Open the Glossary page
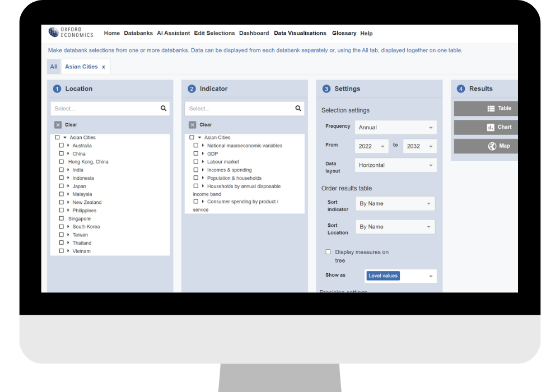This screenshot has height=392, width=560. pyautogui.click(x=344, y=33)
